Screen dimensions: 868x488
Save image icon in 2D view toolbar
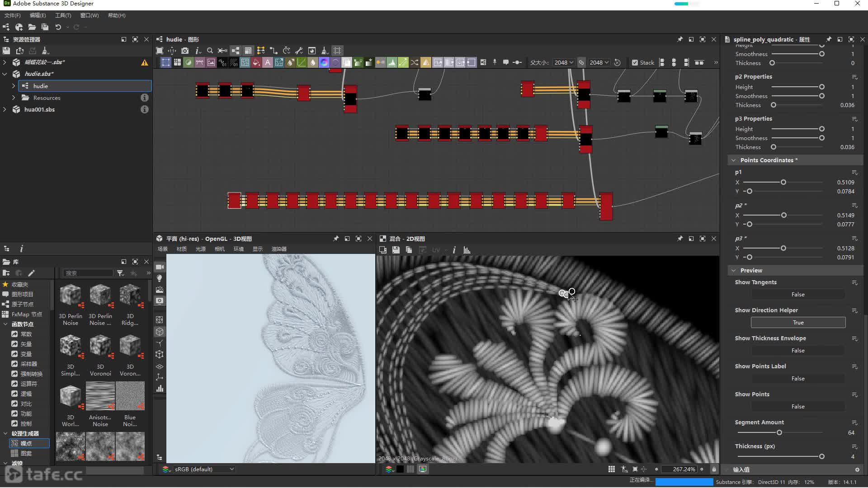click(x=396, y=250)
